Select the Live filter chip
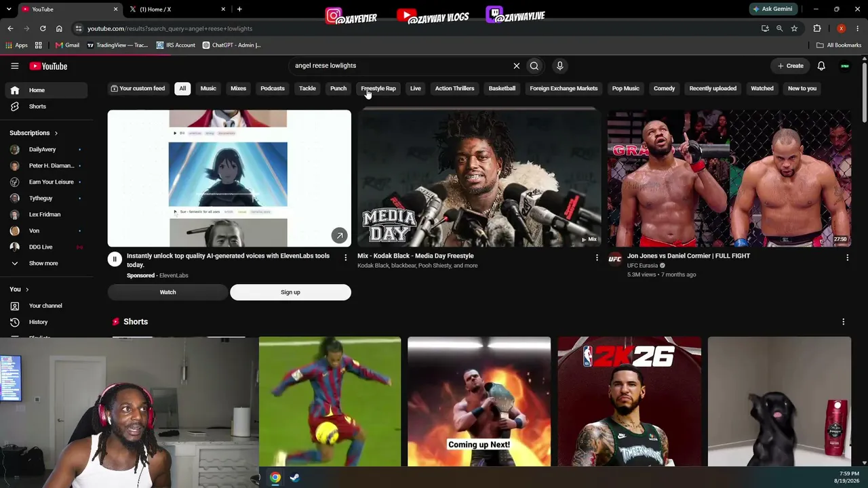This screenshot has height=488, width=868. (x=416, y=88)
